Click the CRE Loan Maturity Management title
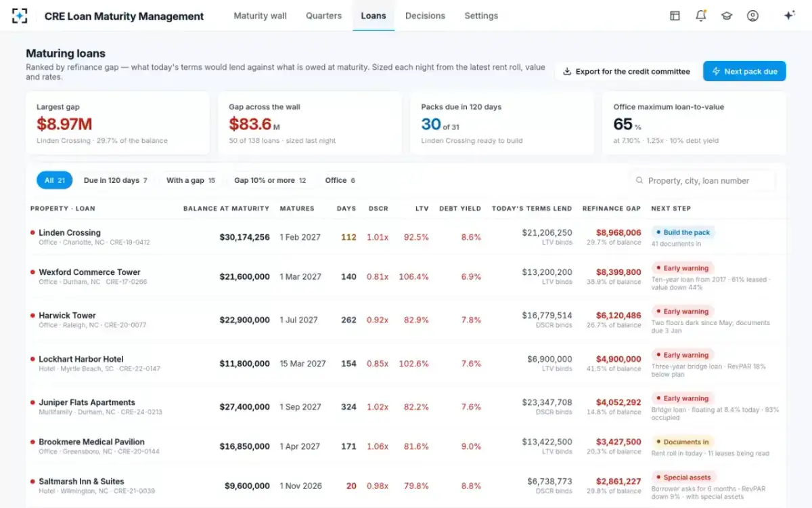The width and height of the screenshot is (812, 508). pos(124,16)
